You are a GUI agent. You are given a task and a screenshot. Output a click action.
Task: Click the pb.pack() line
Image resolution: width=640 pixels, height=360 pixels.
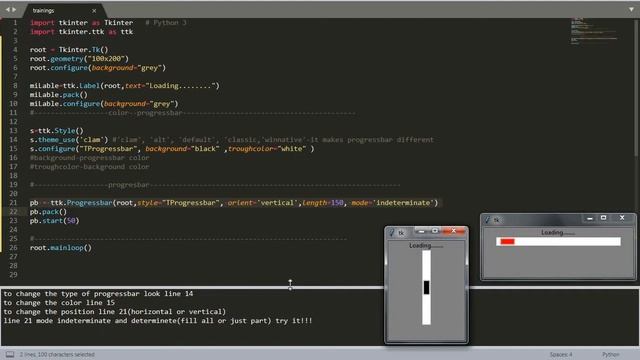pos(48,212)
